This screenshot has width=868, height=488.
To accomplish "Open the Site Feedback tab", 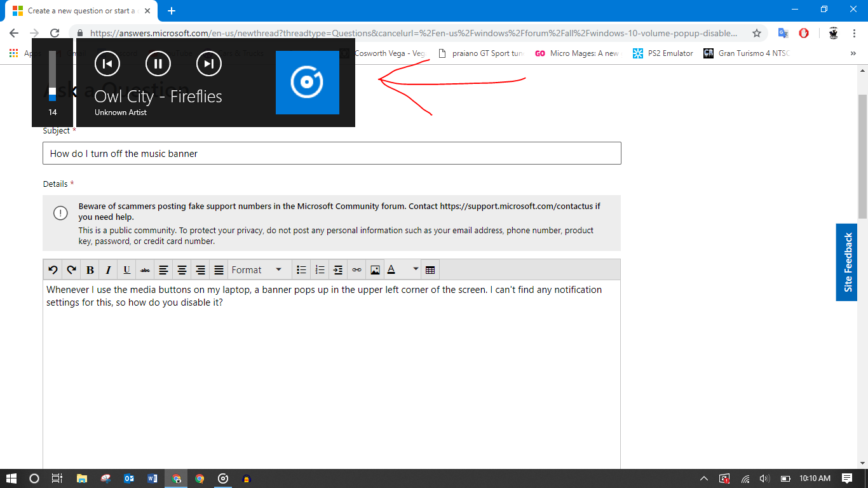I will click(846, 262).
